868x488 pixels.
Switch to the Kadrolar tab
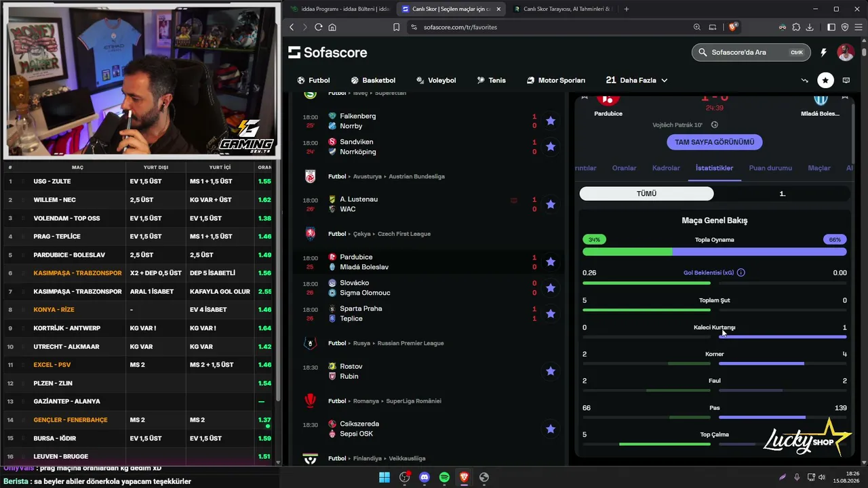(x=666, y=168)
